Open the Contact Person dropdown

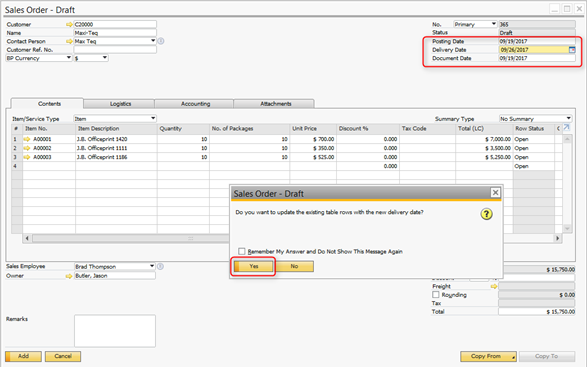click(153, 41)
